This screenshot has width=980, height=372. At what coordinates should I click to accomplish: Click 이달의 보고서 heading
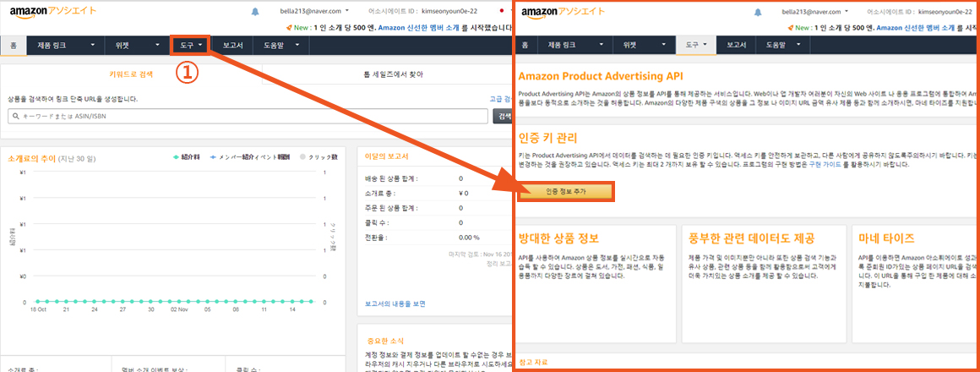(x=386, y=156)
